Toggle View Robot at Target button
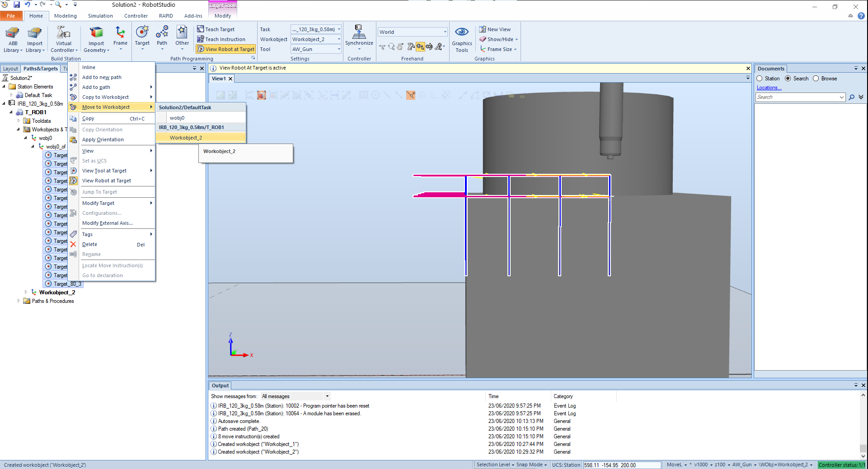 coord(226,49)
